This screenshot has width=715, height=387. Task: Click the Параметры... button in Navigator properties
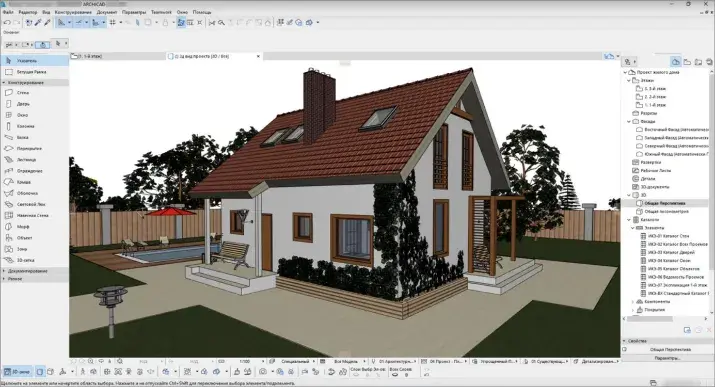coord(667,358)
